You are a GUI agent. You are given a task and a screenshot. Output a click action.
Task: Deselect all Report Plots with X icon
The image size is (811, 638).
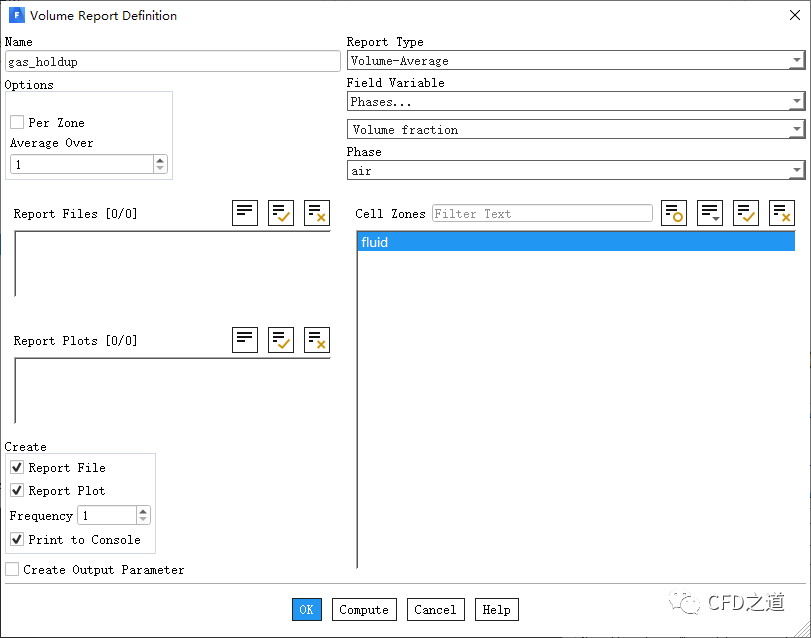pos(317,340)
